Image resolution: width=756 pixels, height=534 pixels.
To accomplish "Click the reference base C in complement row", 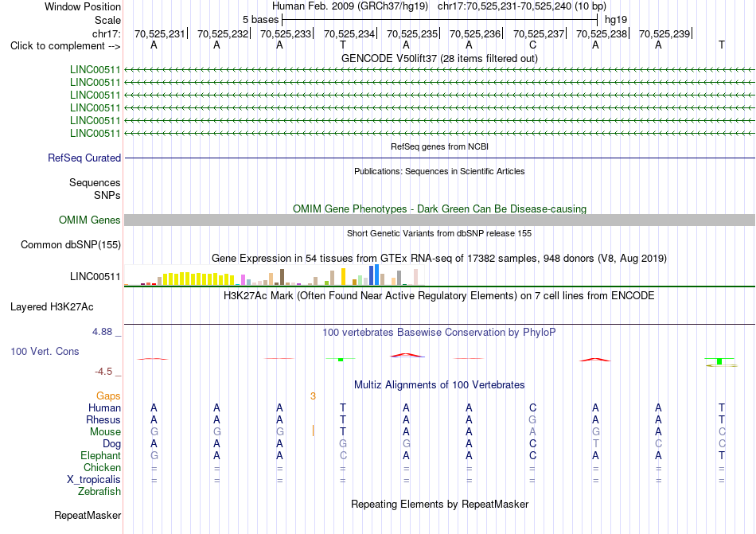I will click(x=532, y=45).
